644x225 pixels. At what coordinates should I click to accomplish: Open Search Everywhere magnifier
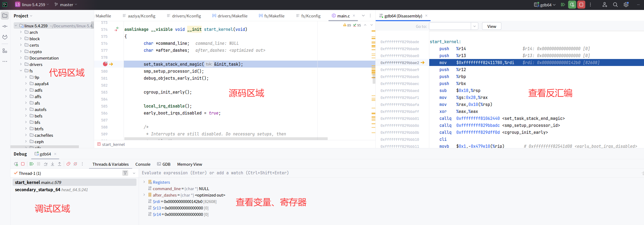[615, 5]
